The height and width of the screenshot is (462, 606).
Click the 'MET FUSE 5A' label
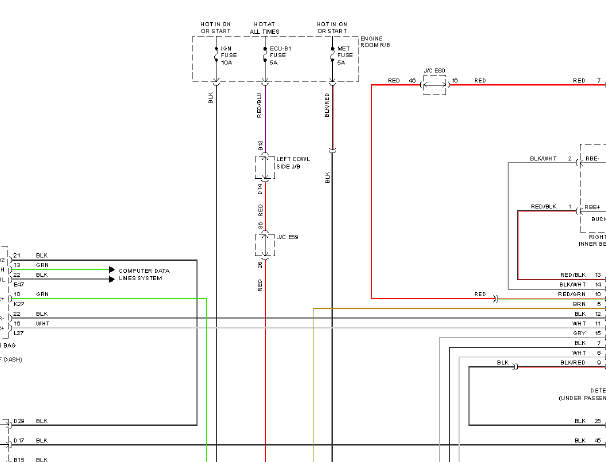[345, 55]
